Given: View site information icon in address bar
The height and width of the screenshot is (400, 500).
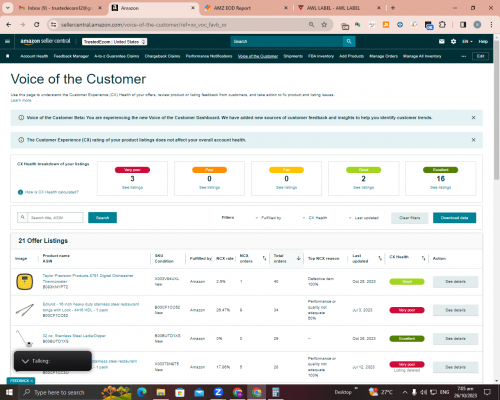Looking at the screenshot, I should (53, 25).
